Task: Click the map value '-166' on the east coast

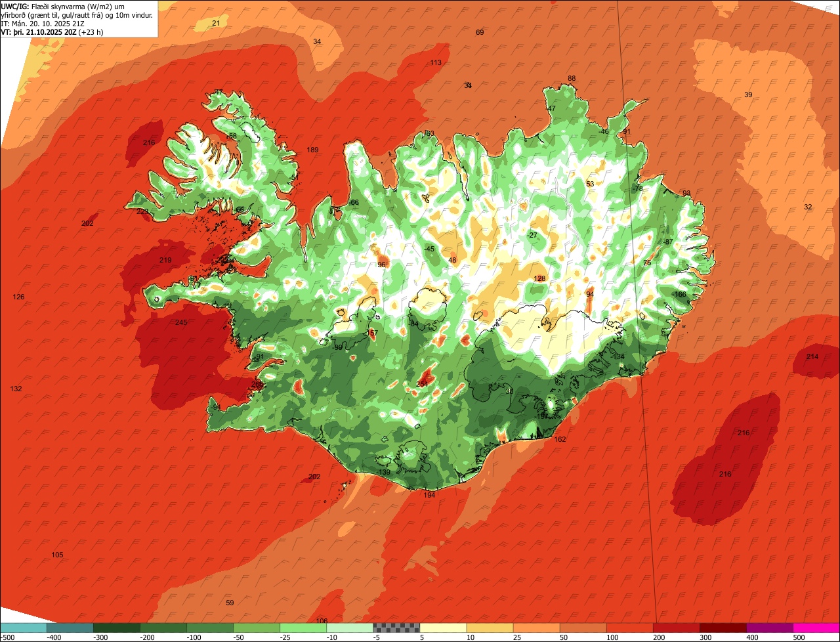Action: pos(679,295)
